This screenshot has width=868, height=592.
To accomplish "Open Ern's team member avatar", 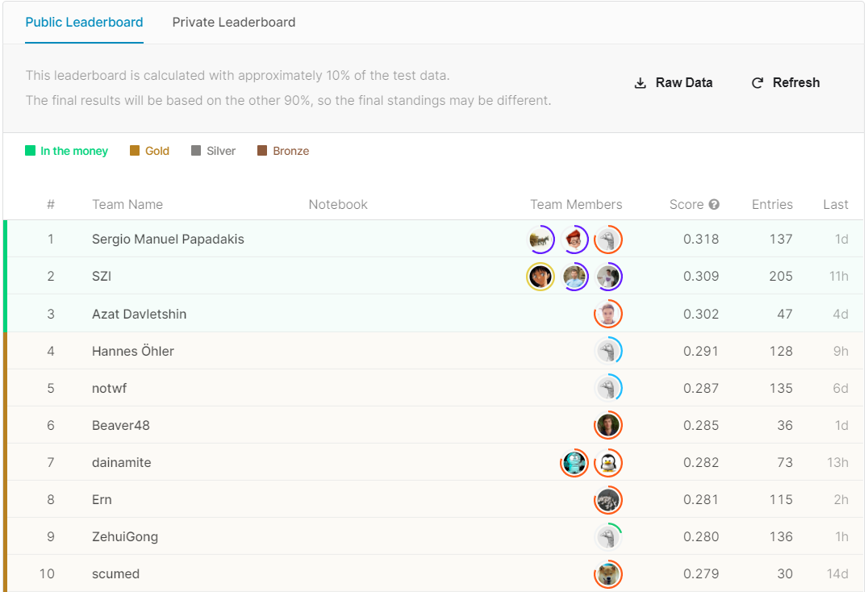I will 608,500.
